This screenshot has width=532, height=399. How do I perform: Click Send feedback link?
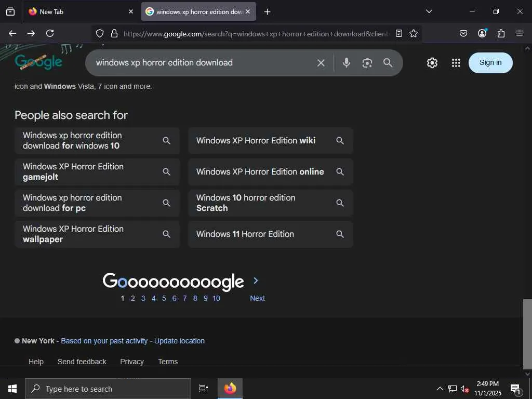click(x=82, y=362)
